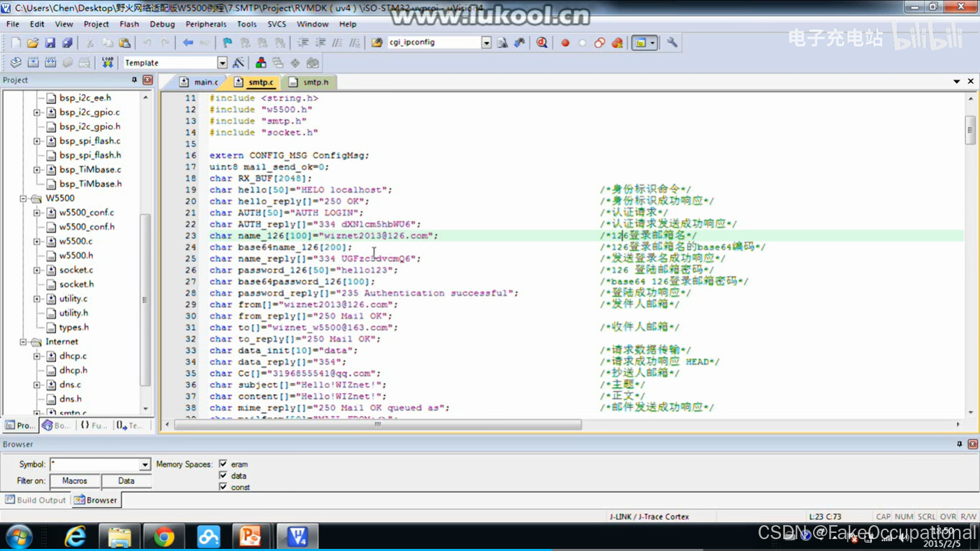Toggle the eram memory space checkbox
This screenshot has height=551, width=980.
223,464
